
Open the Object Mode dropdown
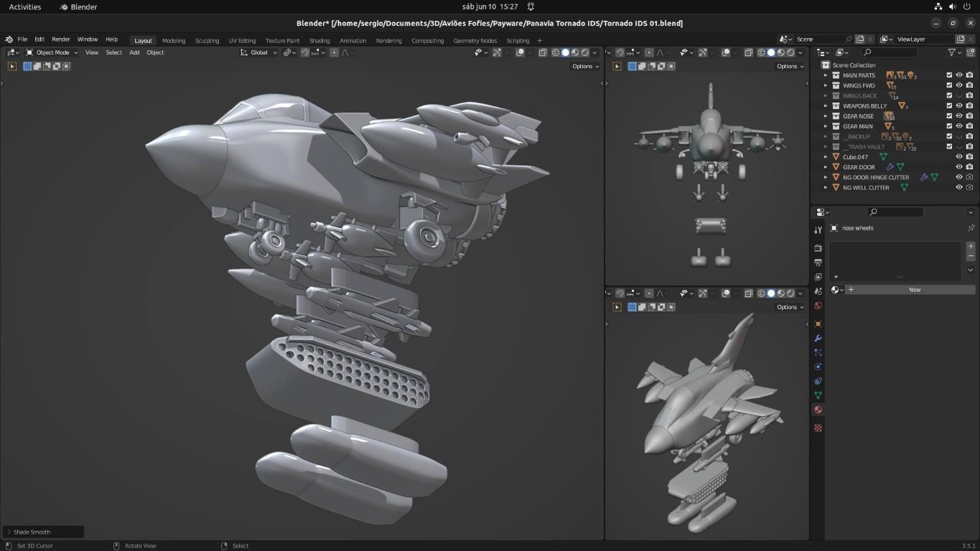pos(52,52)
